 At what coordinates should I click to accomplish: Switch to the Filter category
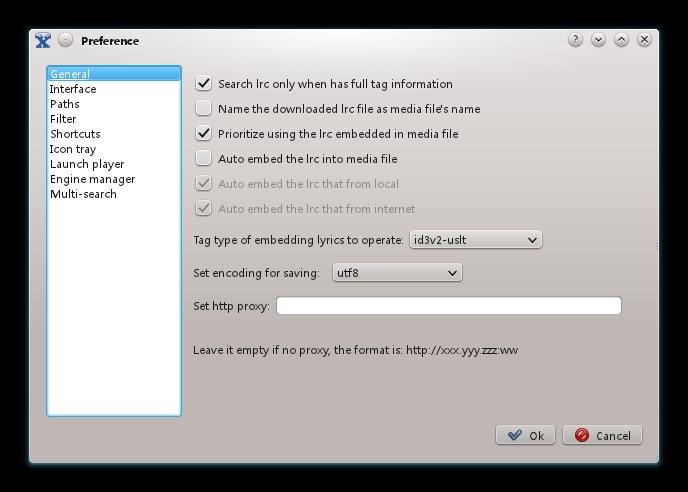(114, 119)
